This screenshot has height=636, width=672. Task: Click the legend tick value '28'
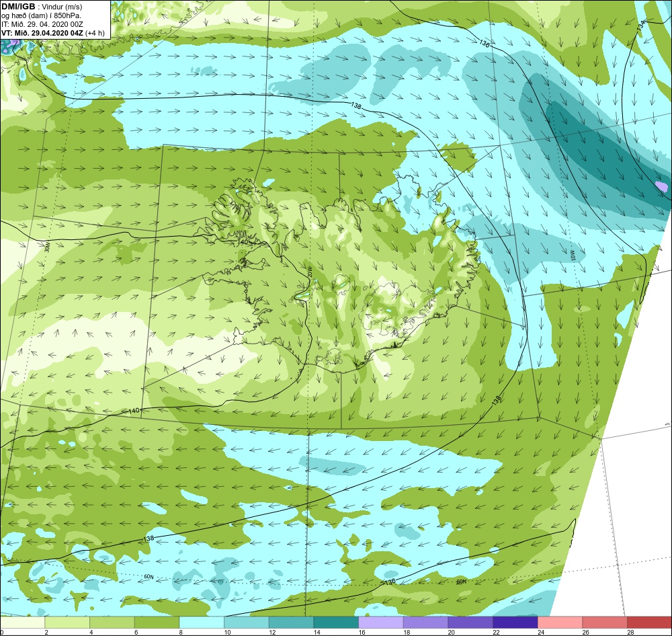[x=630, y=632]
